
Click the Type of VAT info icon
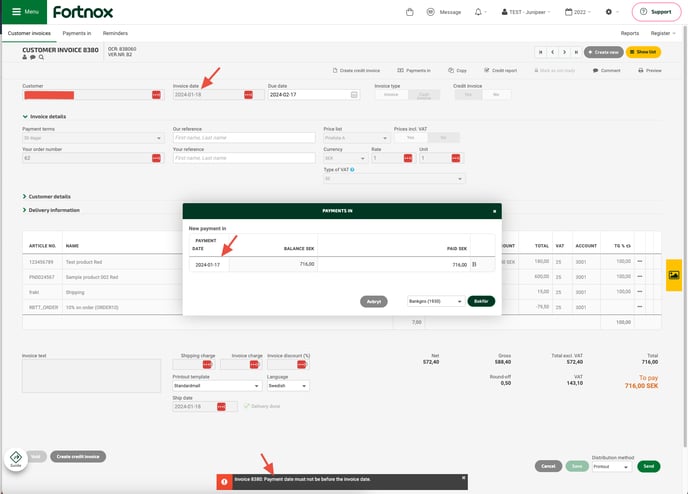pos(352,170)
